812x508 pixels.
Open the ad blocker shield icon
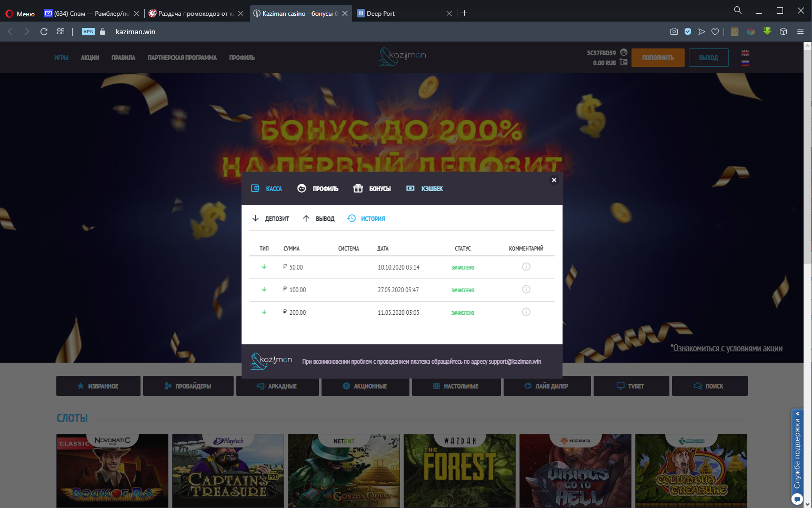pos(688,32)
